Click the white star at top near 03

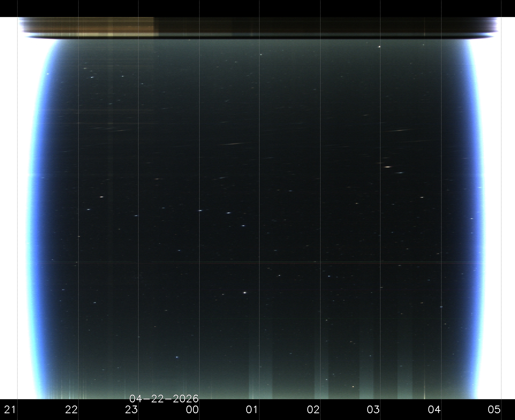pyautogui.click(x=379, y=46)
